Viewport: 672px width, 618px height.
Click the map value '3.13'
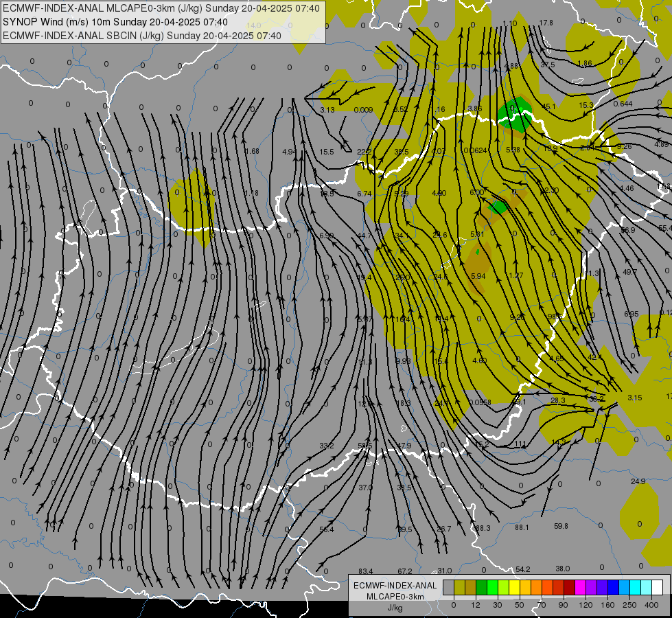click(327, 110)
